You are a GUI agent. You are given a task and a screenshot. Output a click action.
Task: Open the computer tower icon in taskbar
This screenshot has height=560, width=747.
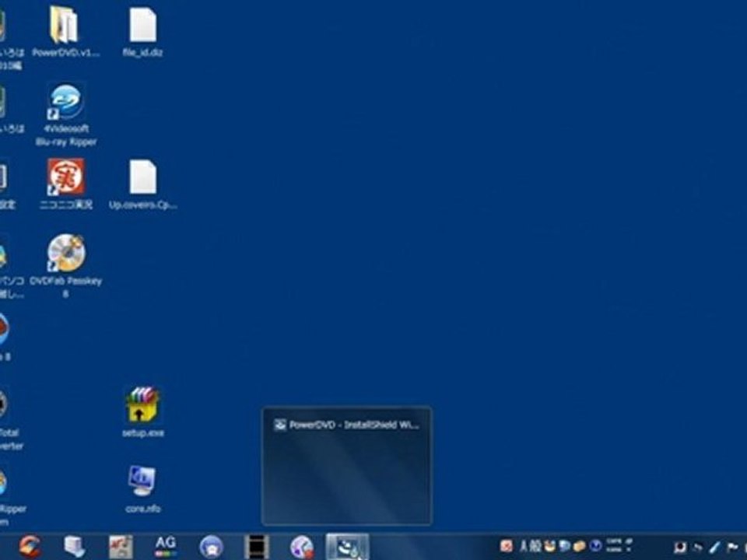(x=75, y=546)
